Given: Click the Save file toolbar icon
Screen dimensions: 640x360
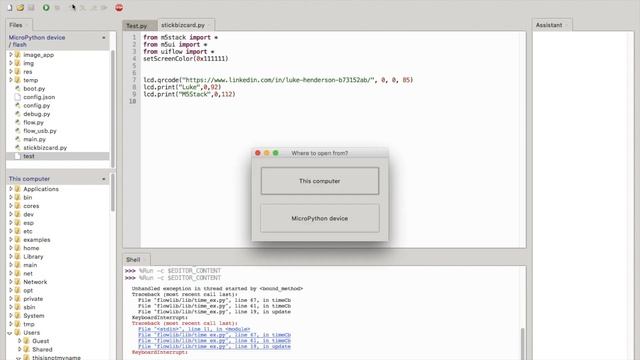Looking at the screenshot, I should point(31,8).
